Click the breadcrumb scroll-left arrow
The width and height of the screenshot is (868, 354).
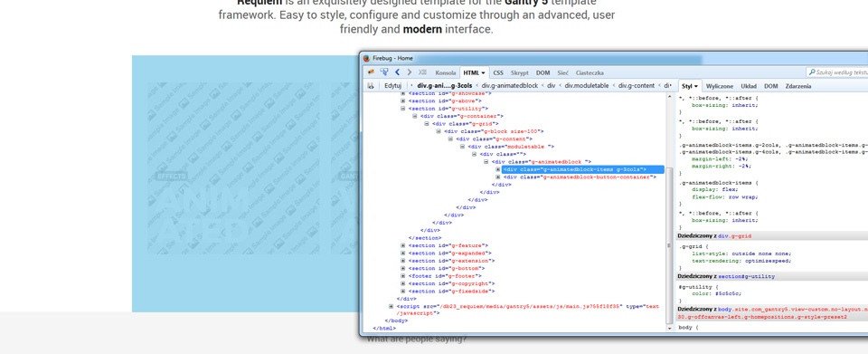411,86
